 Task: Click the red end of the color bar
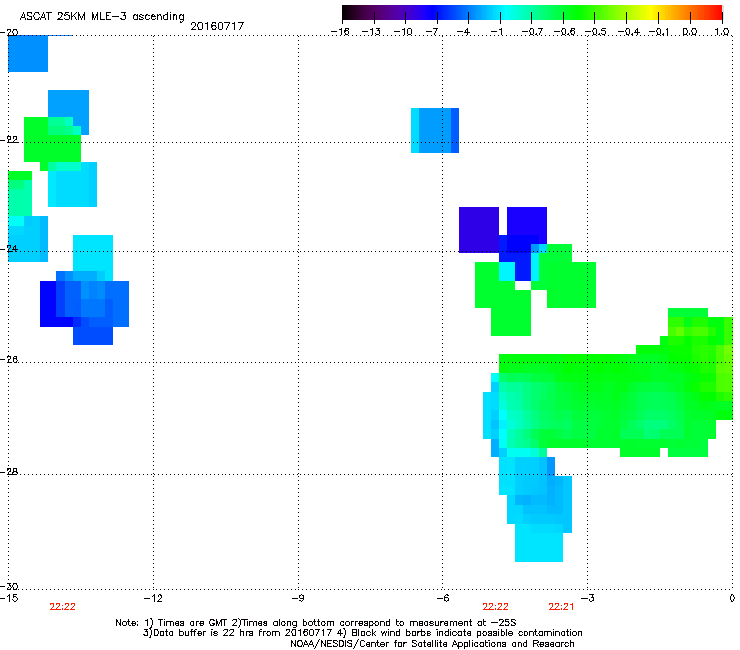point(716,13)
